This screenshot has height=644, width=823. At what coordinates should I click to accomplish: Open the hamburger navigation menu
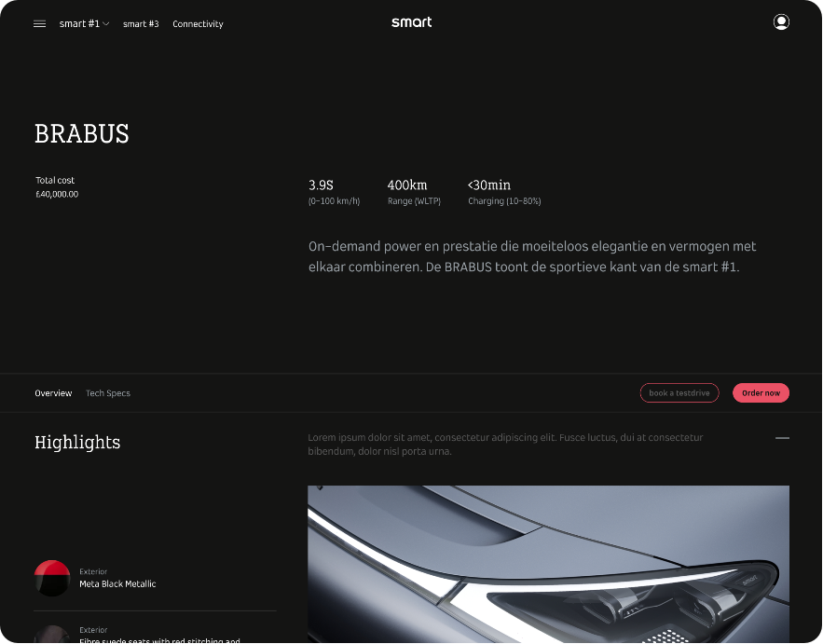click(39, 23)
